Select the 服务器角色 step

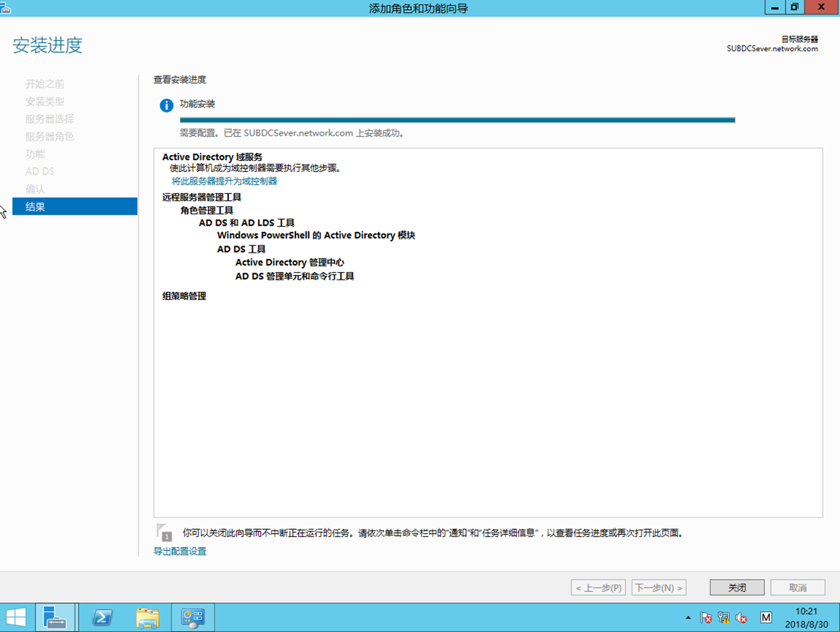click(50, 137)
